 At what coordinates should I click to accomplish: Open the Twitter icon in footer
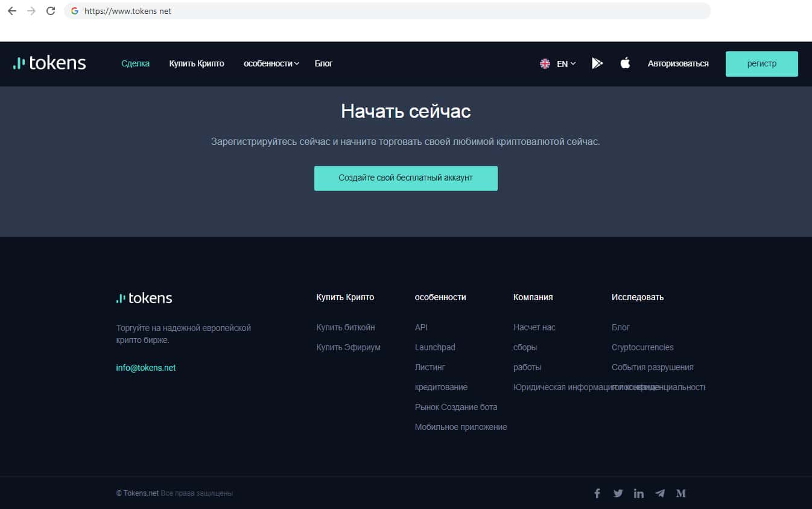tap(618, 493)
